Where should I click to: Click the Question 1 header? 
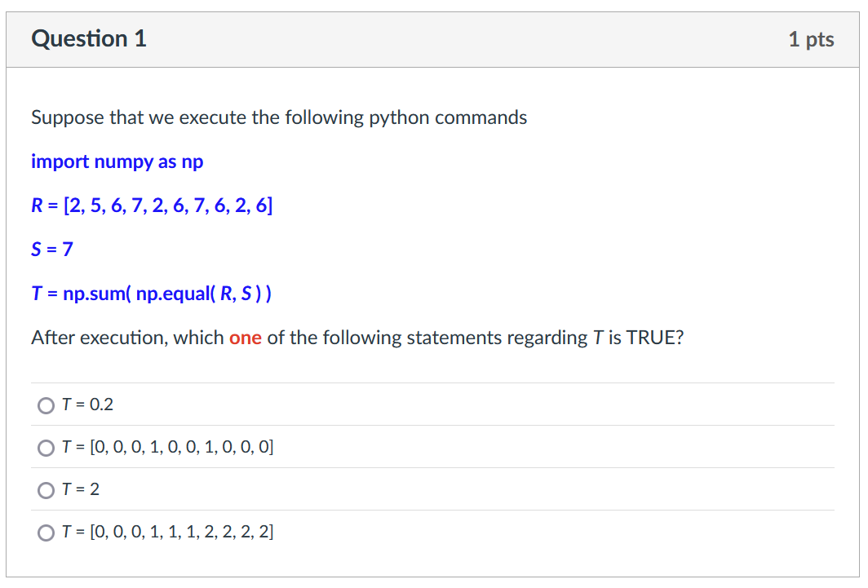pyautogui.click(x=89, y=38)
